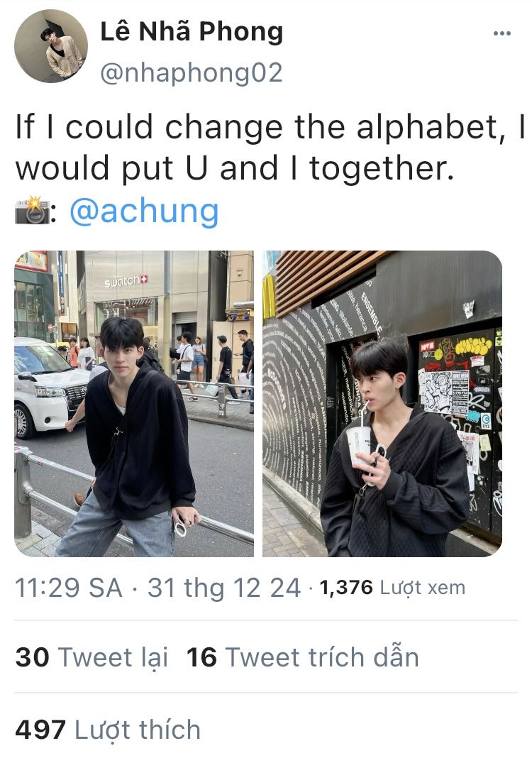
Task: Open the Lê Nhã Phong display name
Action: coord(192,32)
